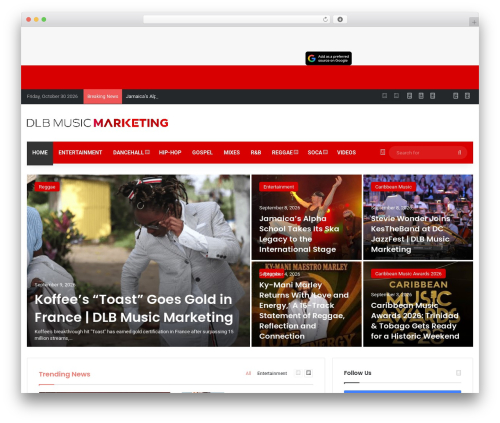Image resolution: width=500 pixels, height=423 pixels.
Task: Click the Friday, October 30 2026 date
Action: 52,96
